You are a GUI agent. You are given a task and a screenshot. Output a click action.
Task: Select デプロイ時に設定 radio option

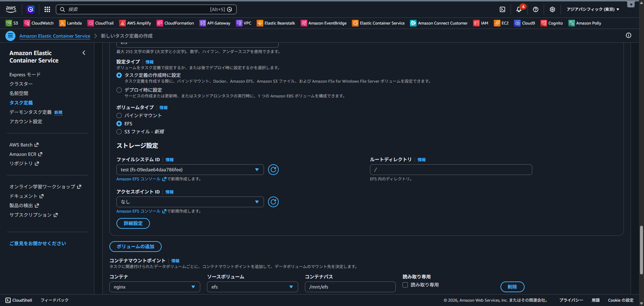[119, 90]
